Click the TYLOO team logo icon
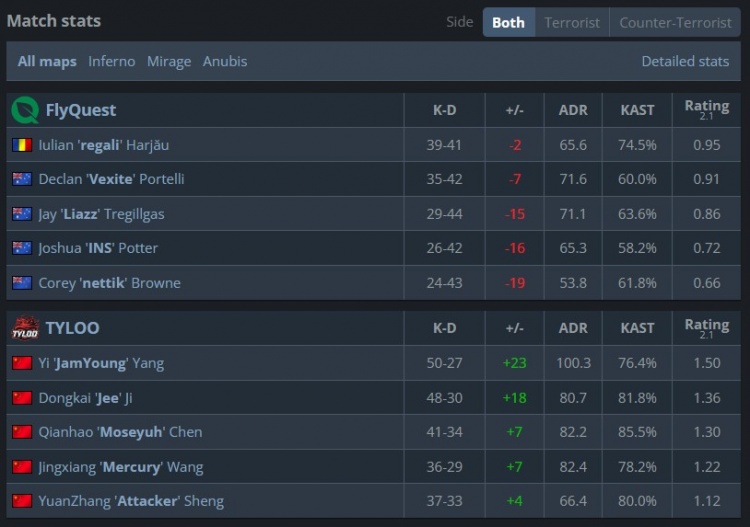The image size is (750, 527). tap(24, 328)
